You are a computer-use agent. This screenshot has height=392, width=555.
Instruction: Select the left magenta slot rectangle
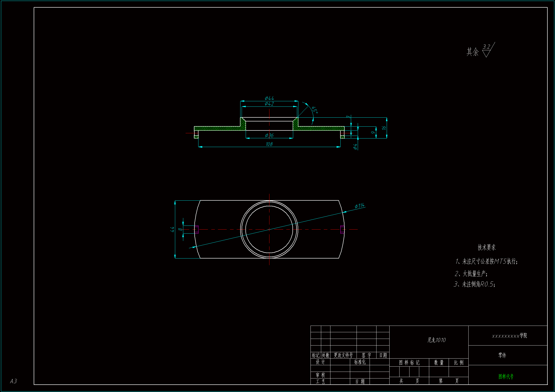(x=196, y=230)
